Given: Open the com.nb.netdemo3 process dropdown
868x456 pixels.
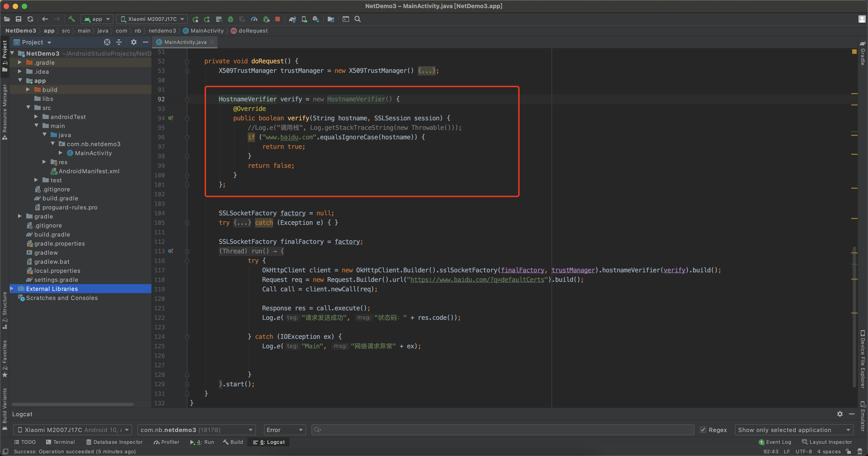Looking at the screenshot, I should point(196,430).
